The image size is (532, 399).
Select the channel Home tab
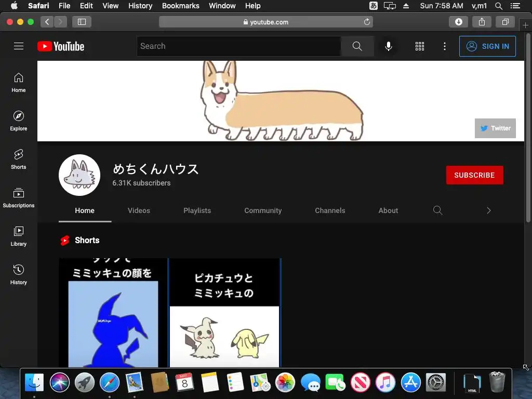(x=85, y=210)
